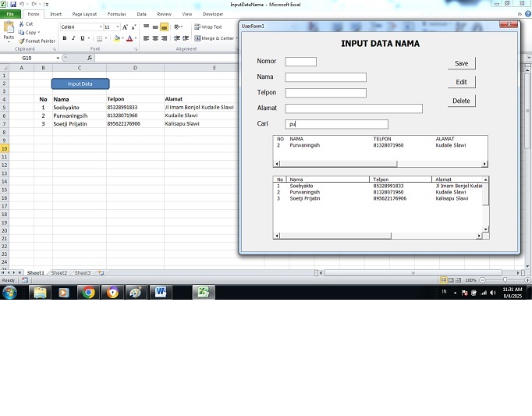Click the Format Painter tool

[37, 41]
